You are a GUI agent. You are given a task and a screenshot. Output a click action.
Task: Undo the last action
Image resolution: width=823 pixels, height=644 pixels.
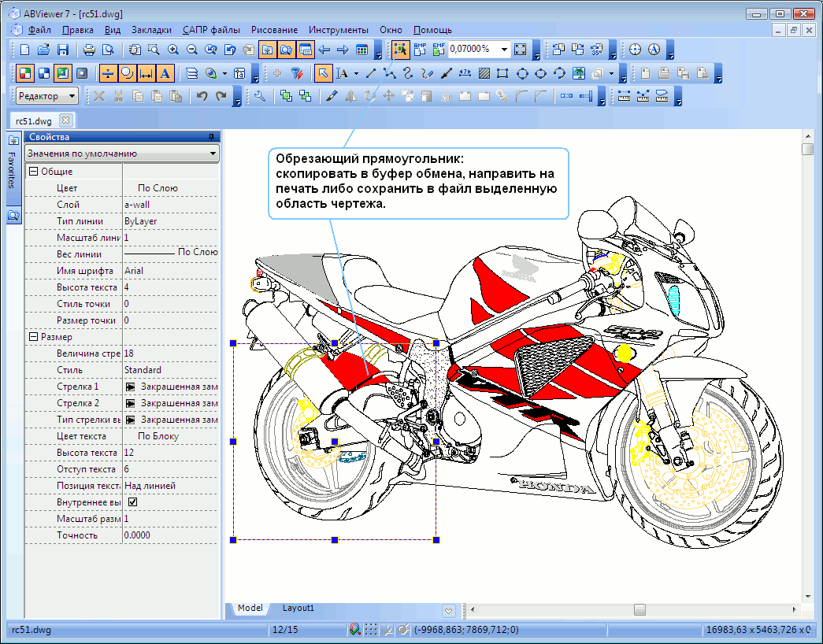click(202, 96)
